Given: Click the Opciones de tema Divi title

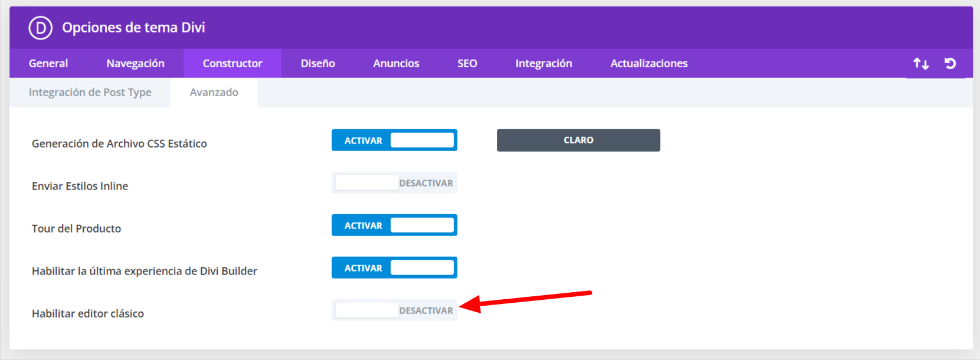Looking at the screenshot, I should [x=133, y=28].
